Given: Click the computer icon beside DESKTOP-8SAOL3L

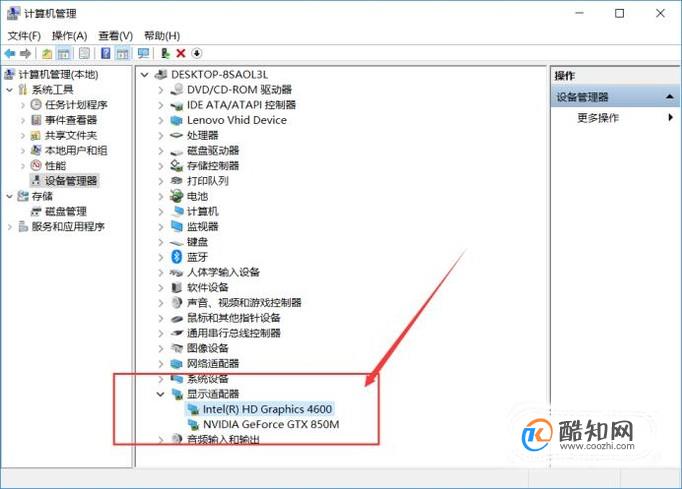Looking at the screenshot, I should [160, 74].
